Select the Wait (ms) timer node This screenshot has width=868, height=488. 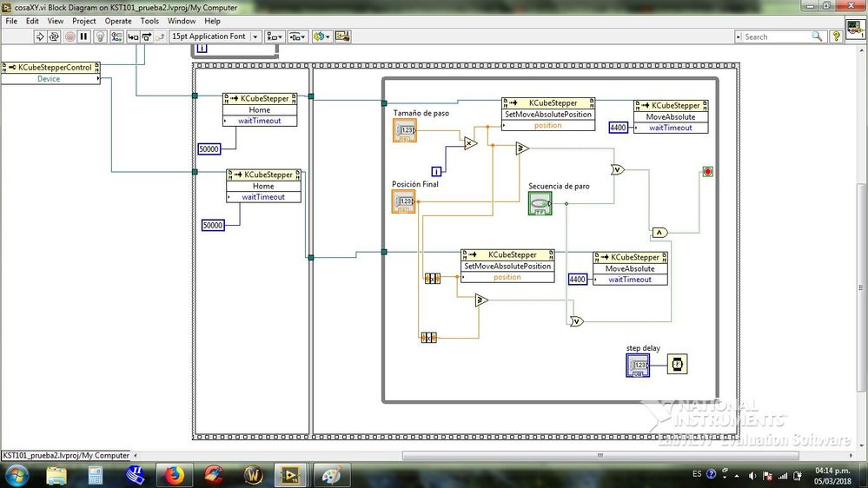678,364
